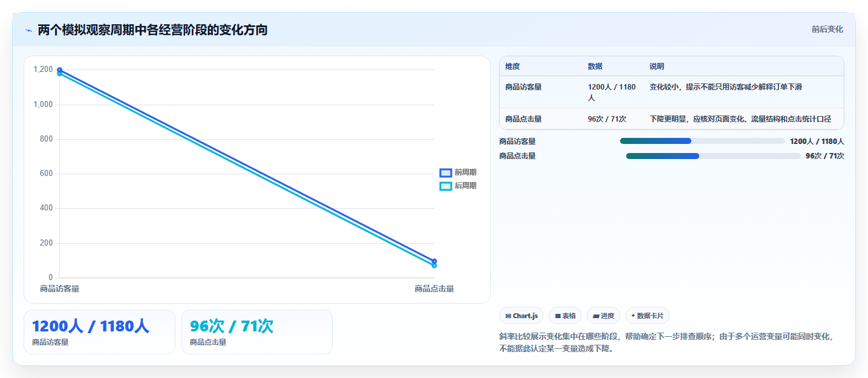This screenshot has width=868, height=378.
Task: Click the 商品点击量 x-axis label
Action: tap(434, 288)
